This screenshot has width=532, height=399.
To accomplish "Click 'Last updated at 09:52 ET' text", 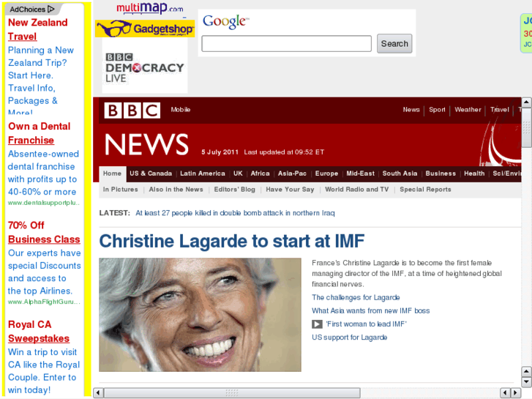I will tap(284, 152).
